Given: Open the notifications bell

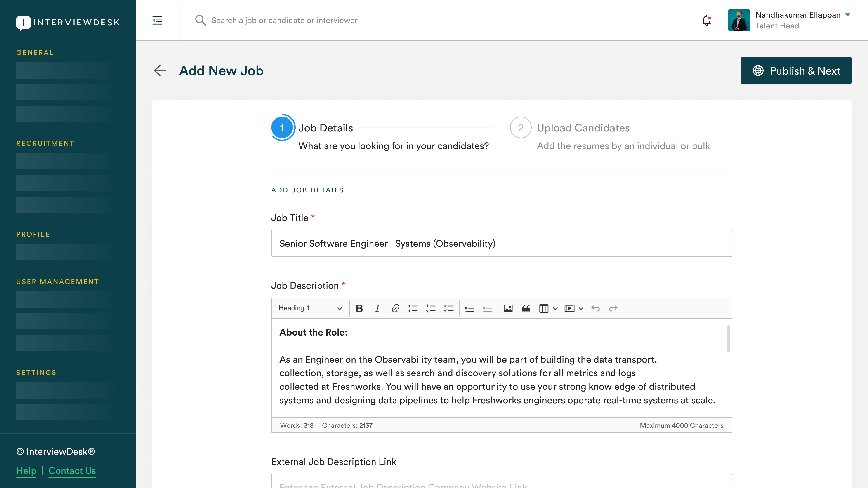Looking at the screenshot, I should coord(706,21).
